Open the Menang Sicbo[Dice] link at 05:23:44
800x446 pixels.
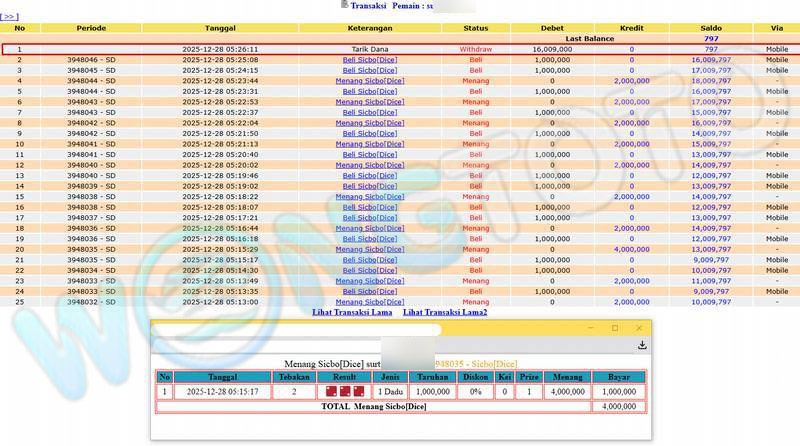coord(370,81)
